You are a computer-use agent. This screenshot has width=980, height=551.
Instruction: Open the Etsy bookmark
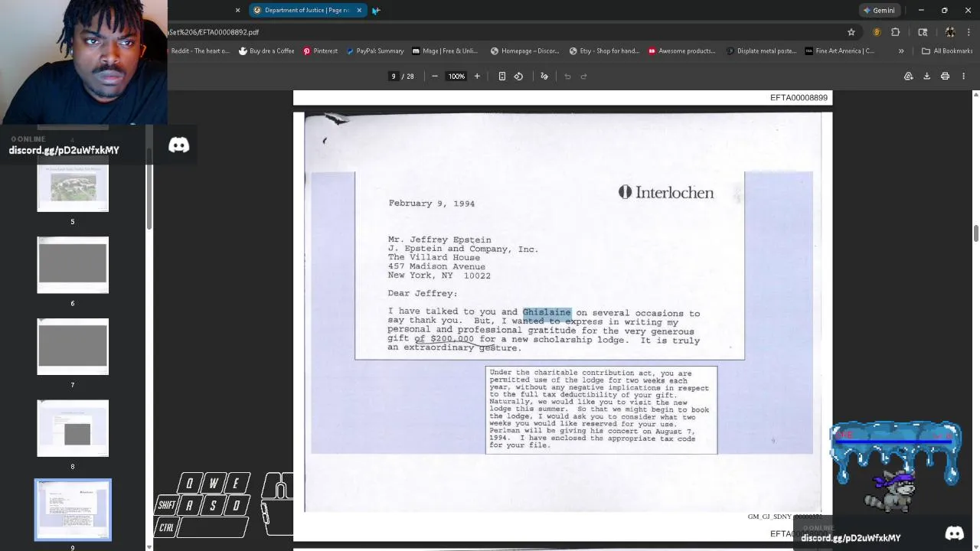coord(604,51)
